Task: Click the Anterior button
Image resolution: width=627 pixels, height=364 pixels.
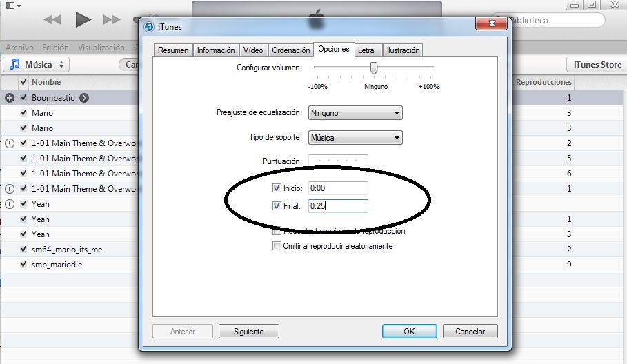Action: tap(183, 331)
